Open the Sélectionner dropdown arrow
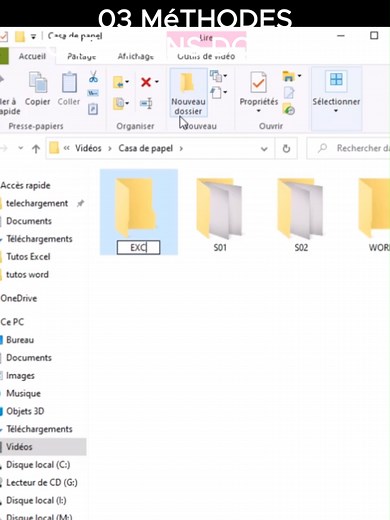Image resolution: width=390 pixels, height=520 pixels. 336,111
